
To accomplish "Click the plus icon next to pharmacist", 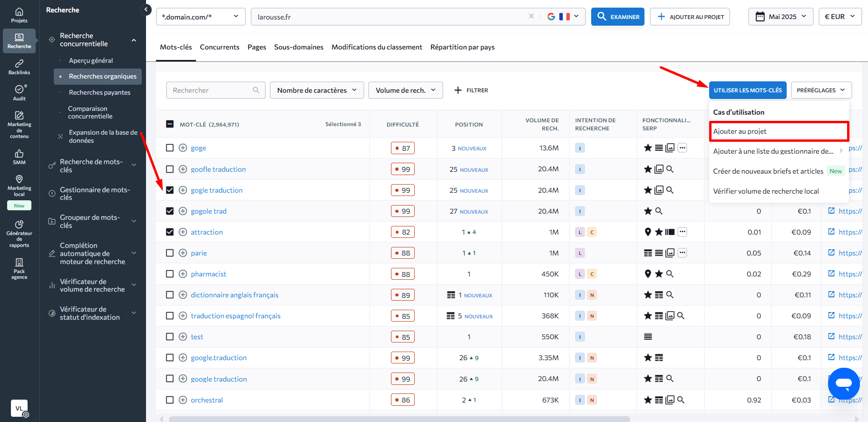I will [x=183, y=274].
